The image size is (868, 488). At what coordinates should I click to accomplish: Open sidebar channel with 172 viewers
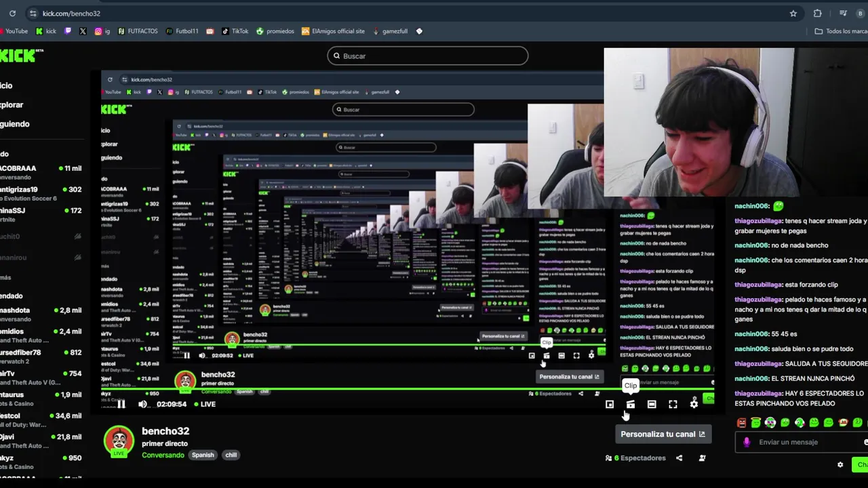41,214
